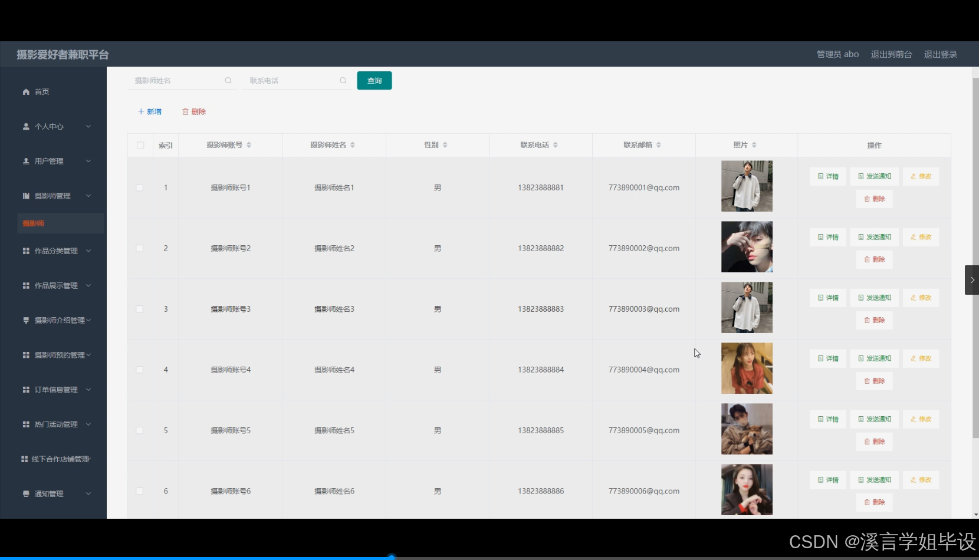This screenshot has width=979, height=560.
Task: Click the home icon beside 首页
Action: 26,92
